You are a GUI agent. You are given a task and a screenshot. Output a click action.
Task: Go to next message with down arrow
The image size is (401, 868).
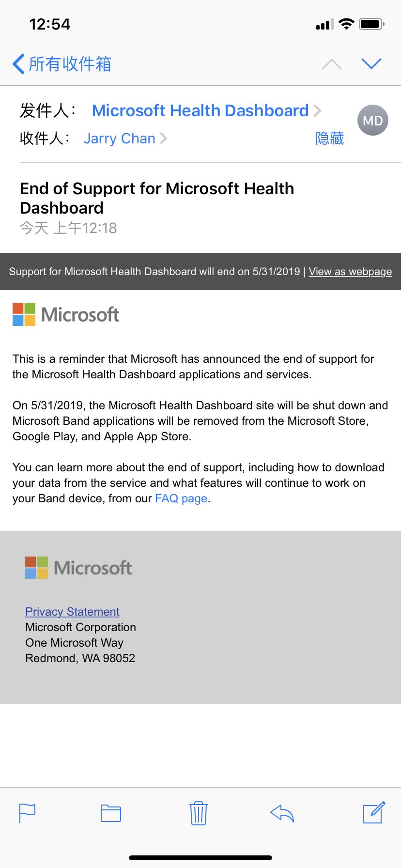371,63
